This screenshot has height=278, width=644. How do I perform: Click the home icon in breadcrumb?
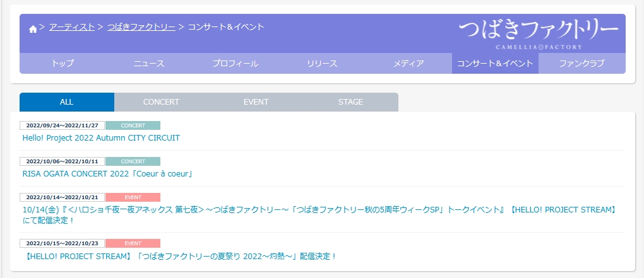click(33, 29)
